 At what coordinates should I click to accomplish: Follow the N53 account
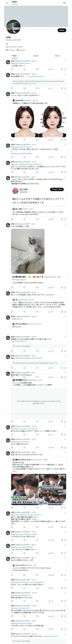tap(62, 30)
